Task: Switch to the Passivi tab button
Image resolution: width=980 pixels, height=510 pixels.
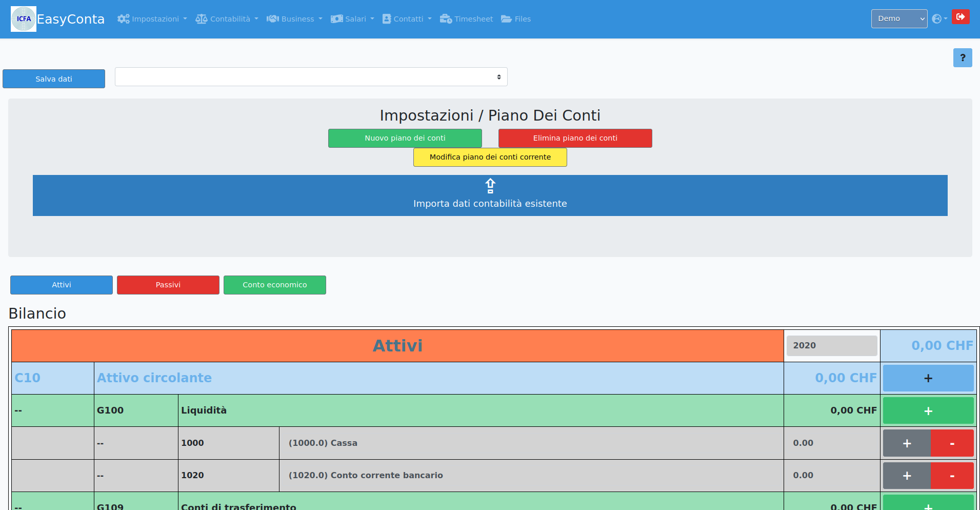Action: coord(168,285)
